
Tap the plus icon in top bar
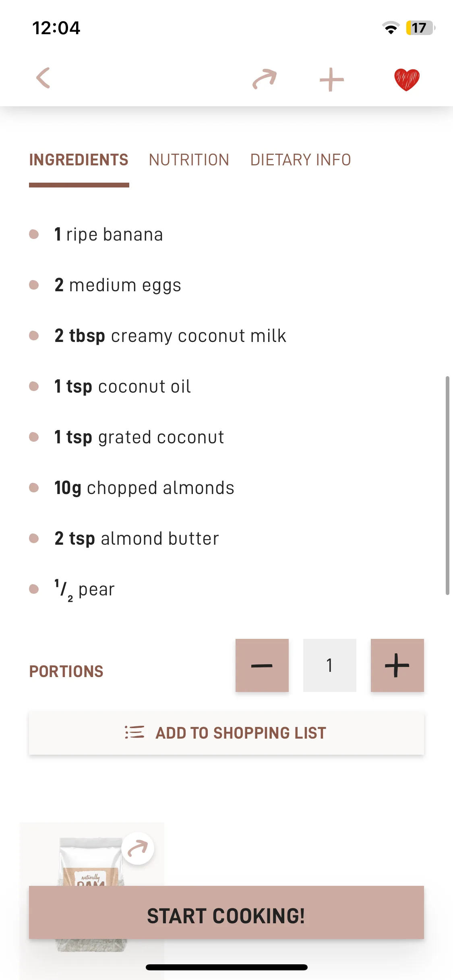point(331,80)
